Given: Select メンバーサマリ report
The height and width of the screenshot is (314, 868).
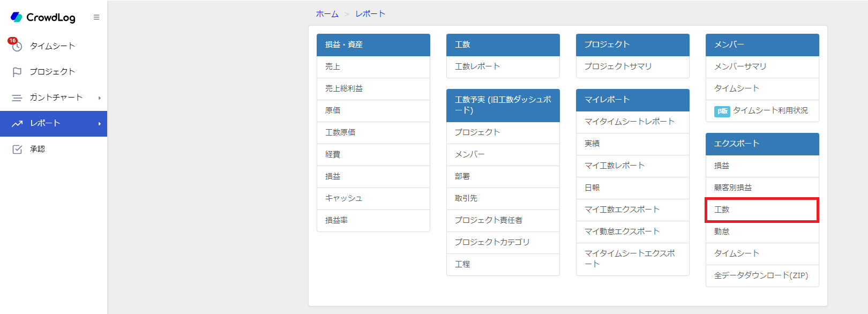Looking at the screenshot, I should 762,66.
